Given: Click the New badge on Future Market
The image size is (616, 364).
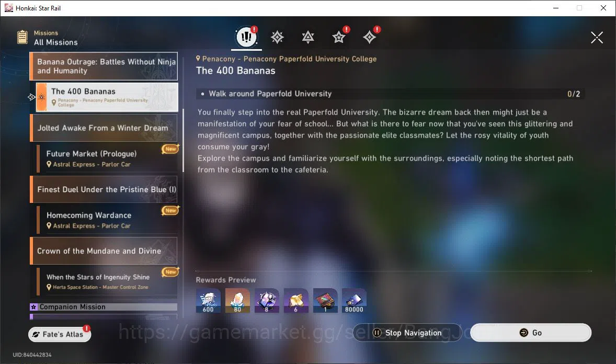Looking at the screenshot, I should click(x=170, y=149).
